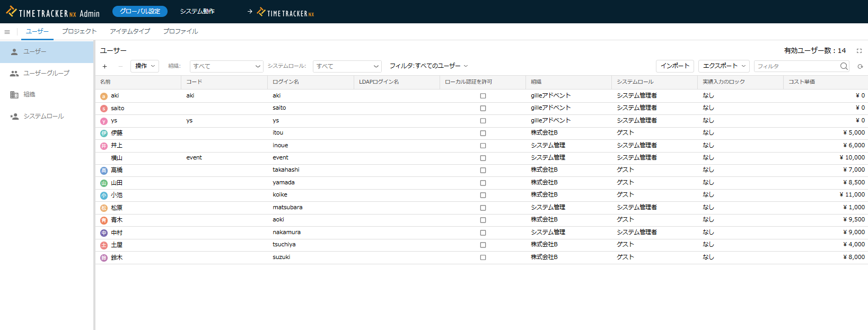The height and width of the screenshot is (330, 868).
Task: Open システムロール in the sidebar
Action: coord(47,117)
